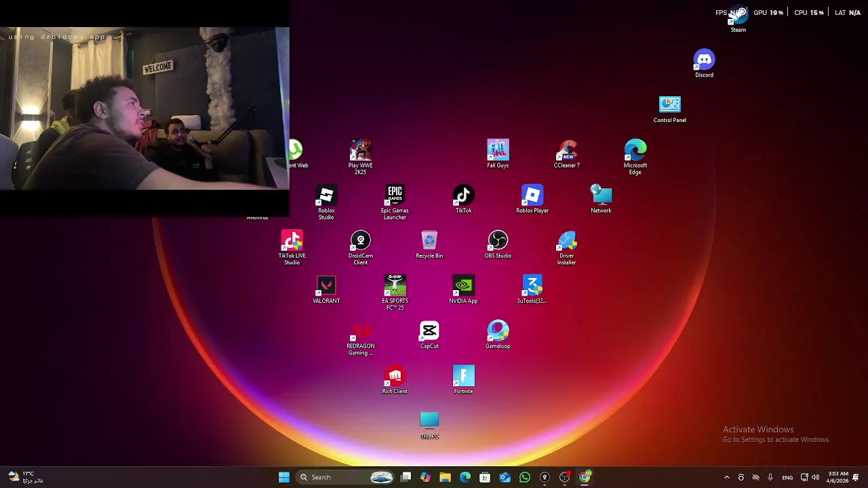Open the volume speaker tray icon
Viewport: 868px width, 488px height.
click(815, 477)
